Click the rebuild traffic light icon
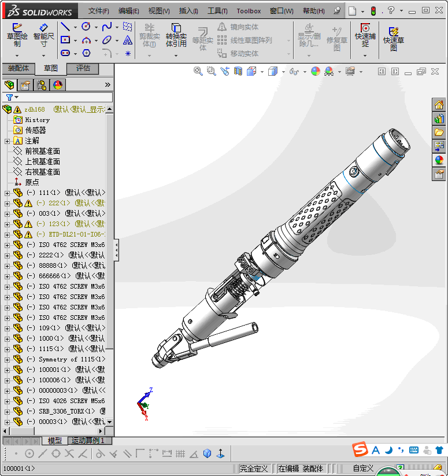 point(373,11)
